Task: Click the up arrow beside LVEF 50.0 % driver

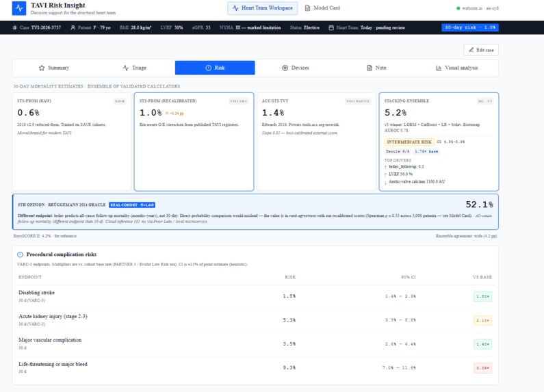Action: click(x=385, y=174)
